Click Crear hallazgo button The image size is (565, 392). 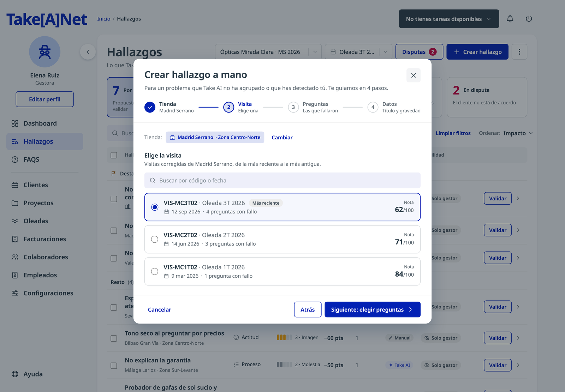pyautogui.click(x=477, y=52)
